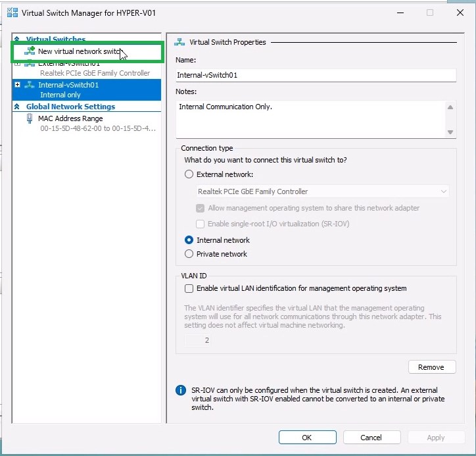This screenshot has width=476, height=456.
Task: Minimize the Virtual Switch Manager window
Action: click(x=400, y=13)
